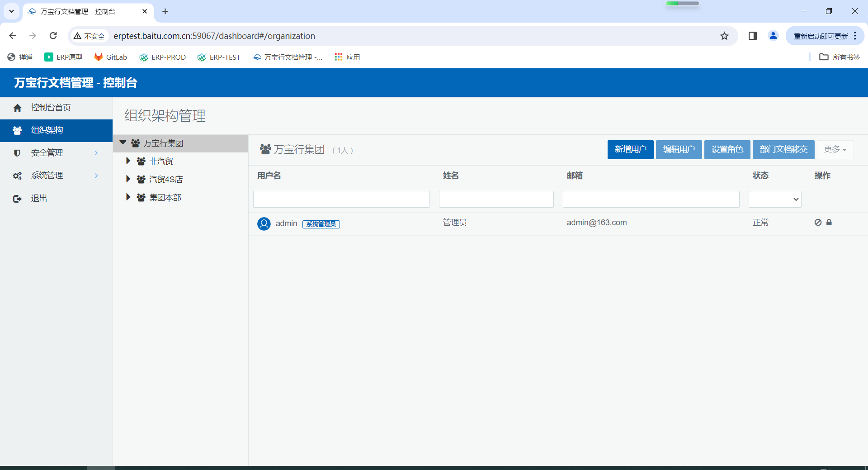Click the users icon beside 组织架构
Screen dimensions: 868x470
point(17,131)
